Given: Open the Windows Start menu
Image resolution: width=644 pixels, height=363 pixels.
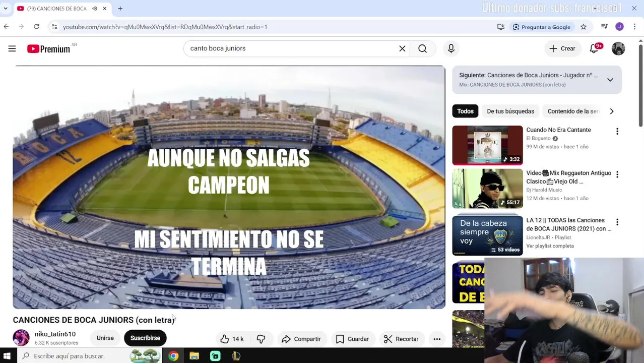Looking at the screenshot, I should pyautogui.click(x=7, y=356).
